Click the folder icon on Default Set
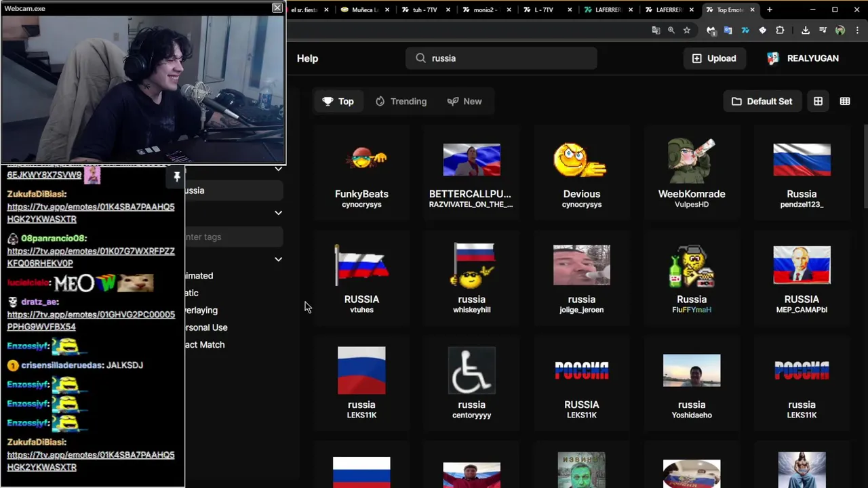 [736, 101]
